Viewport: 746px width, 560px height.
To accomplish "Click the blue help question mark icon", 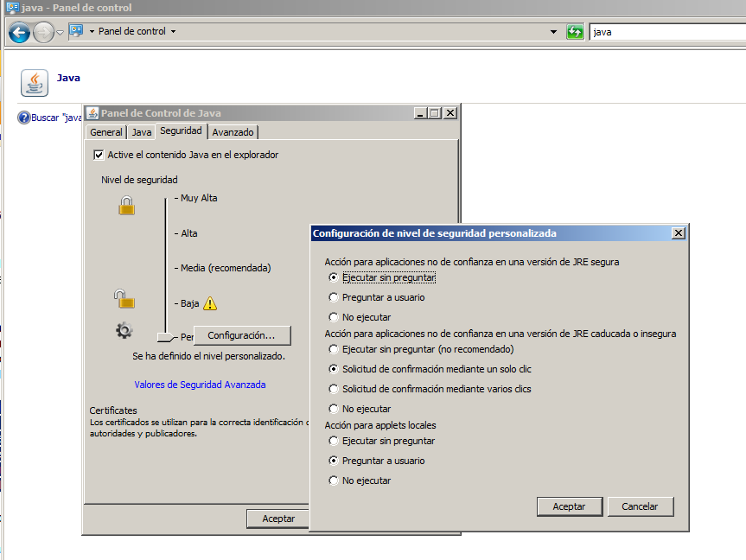I will [24, 118].
